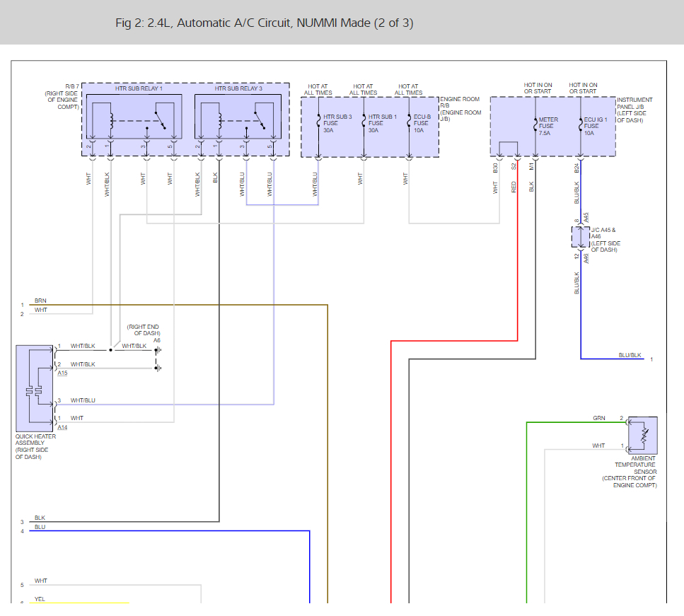
Task: Click the quick heater assembly component box
Action: pos(35,388)
